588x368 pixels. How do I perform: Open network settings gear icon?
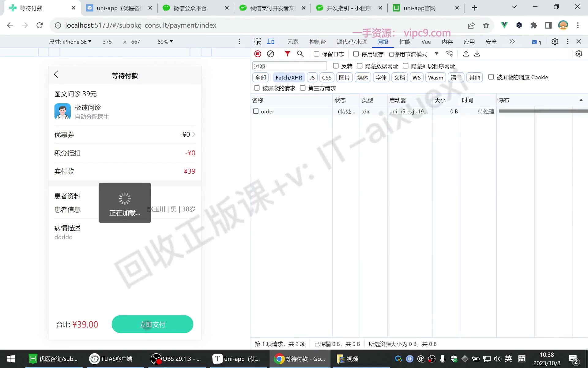click(579, 54)
